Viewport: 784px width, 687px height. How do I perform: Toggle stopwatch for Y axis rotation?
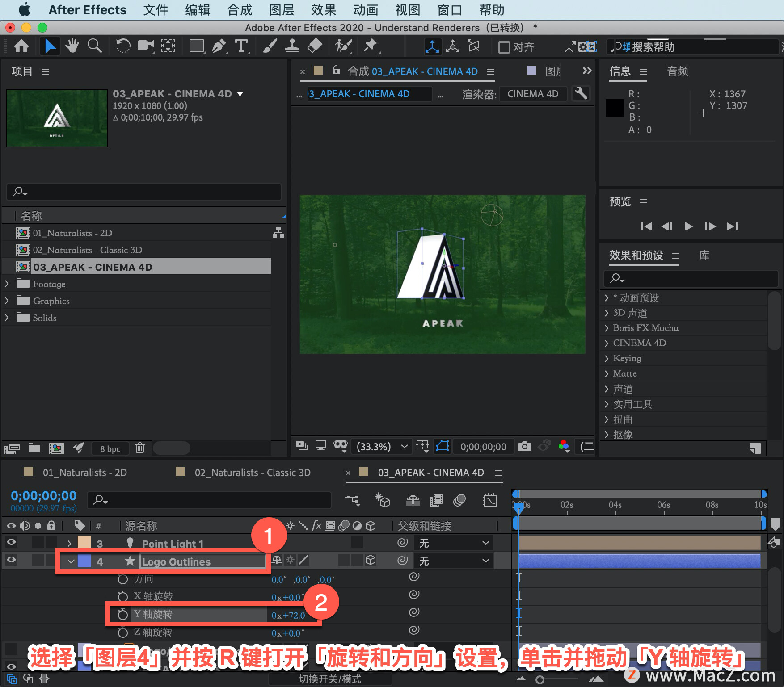(122, 615)
